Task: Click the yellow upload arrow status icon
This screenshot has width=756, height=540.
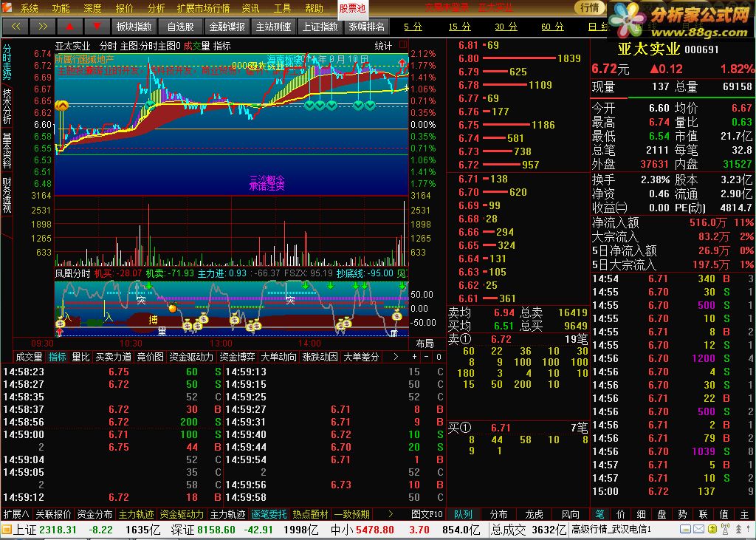Action: click(712, 529)
